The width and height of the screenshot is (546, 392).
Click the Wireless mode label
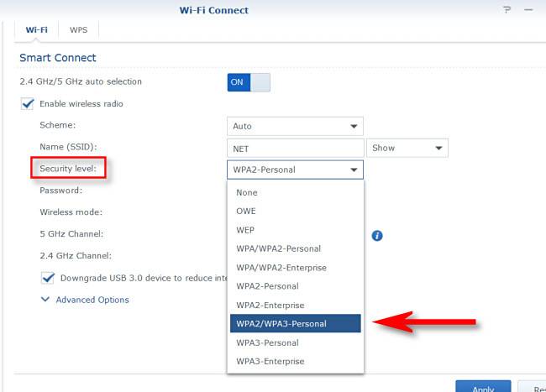click(71, 212)
